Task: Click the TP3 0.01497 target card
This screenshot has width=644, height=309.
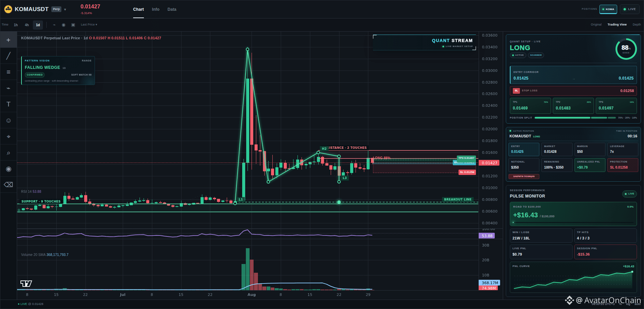Action: [616, 105]
